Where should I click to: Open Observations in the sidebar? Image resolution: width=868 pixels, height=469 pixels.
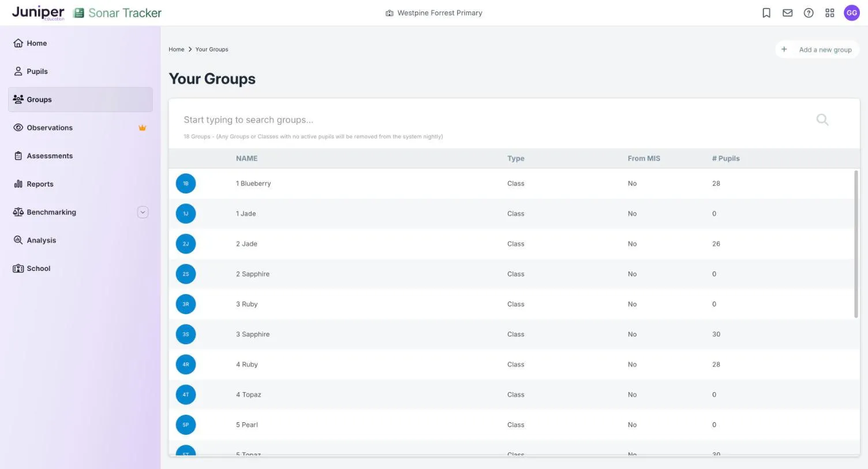point(80,128)
